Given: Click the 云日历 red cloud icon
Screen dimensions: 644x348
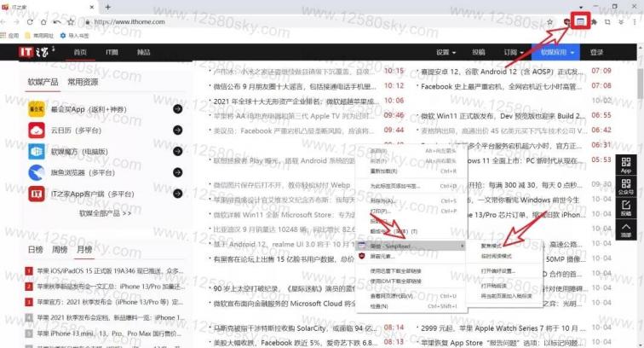Looking at the screenshot, I should 37,130.
